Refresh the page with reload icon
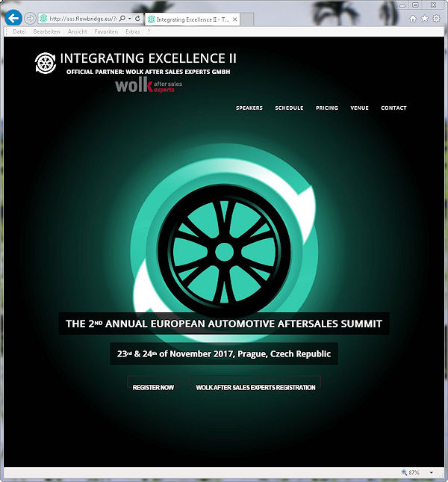This screenshot has height=482, width=448. [x=137, y=19]
